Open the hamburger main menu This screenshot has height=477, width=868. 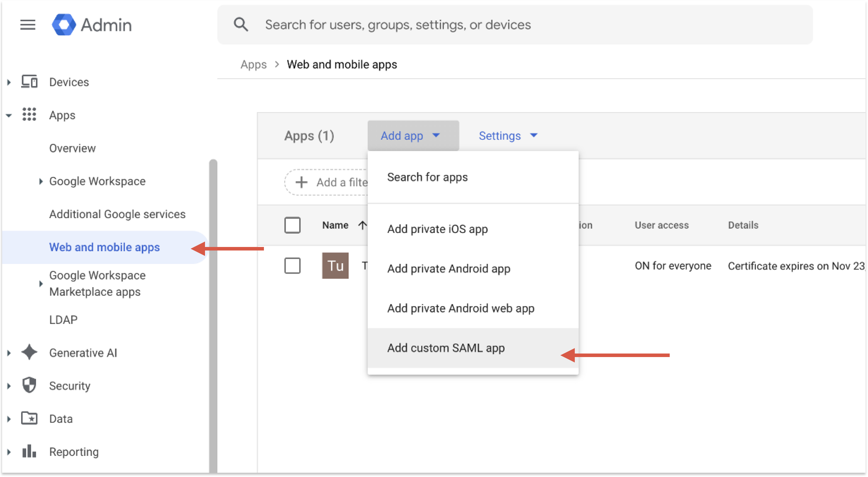tap(28, 25)
